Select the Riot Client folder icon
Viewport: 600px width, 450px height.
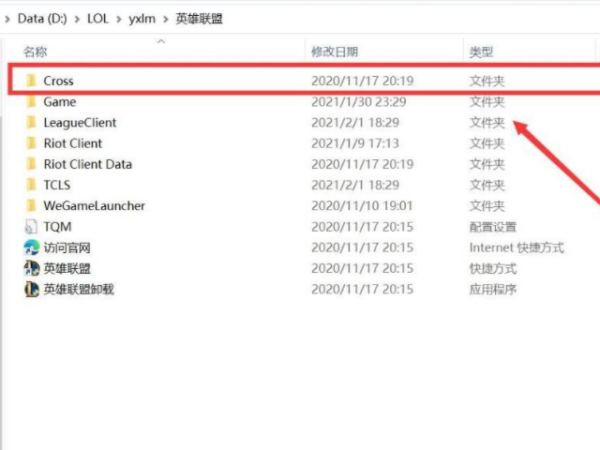pyautogui.click(x=31, y=143)
